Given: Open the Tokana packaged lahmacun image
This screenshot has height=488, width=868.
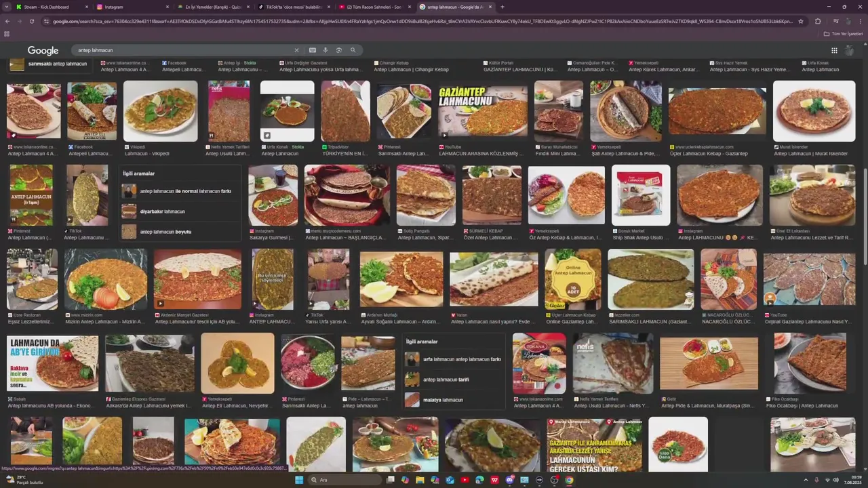Looking at the screenshot, I should coord(539,363).
